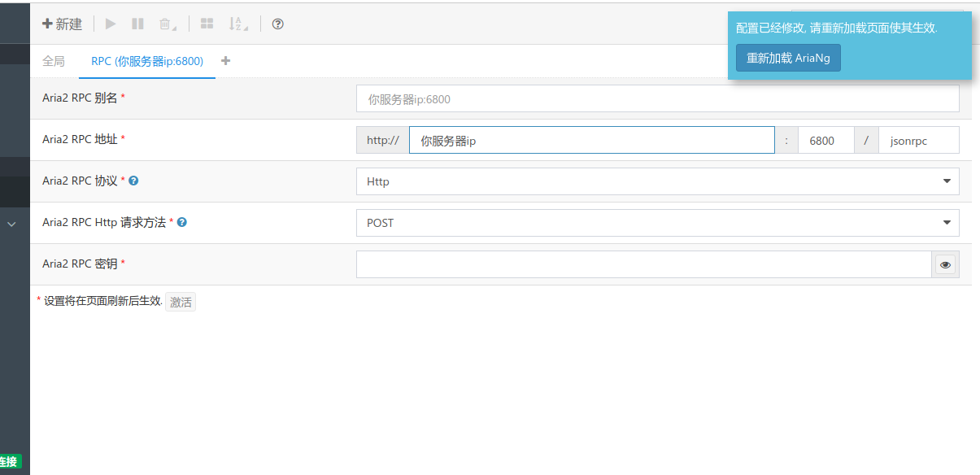Screen dimensions: 980x475
Task: Start tasks with the play icon
Action: coord(111,24)
